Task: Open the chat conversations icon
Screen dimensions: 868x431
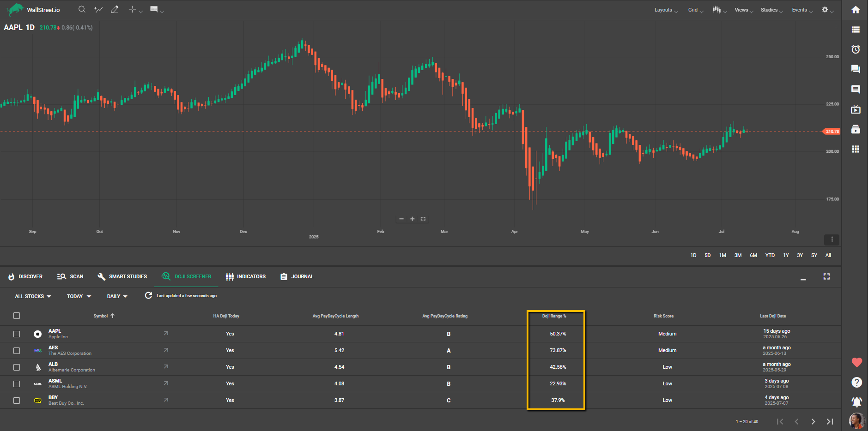Action: tap(856, 69)
